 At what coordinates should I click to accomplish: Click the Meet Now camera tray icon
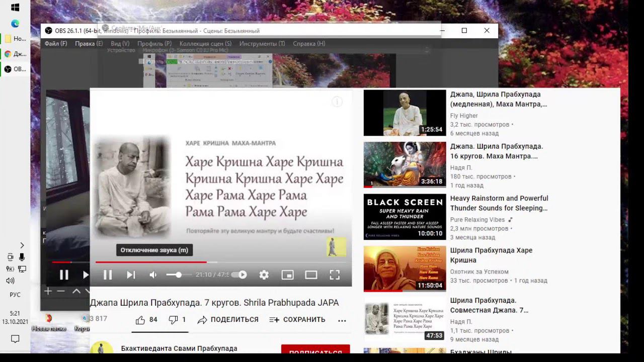(10, 257)
